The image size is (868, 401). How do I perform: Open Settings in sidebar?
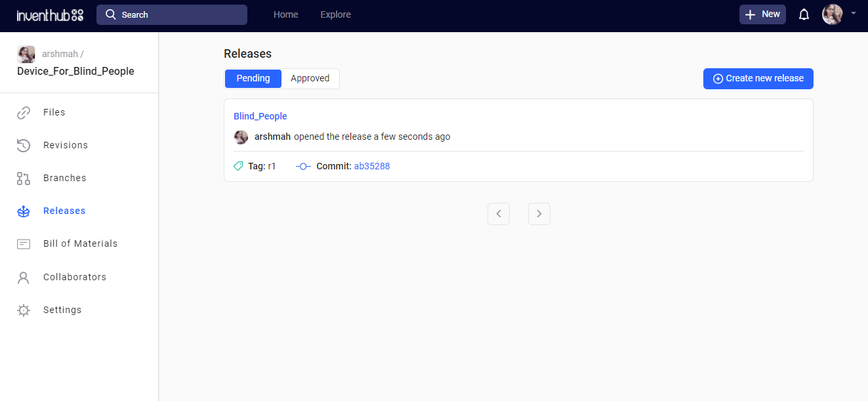[x=62, y=310]
